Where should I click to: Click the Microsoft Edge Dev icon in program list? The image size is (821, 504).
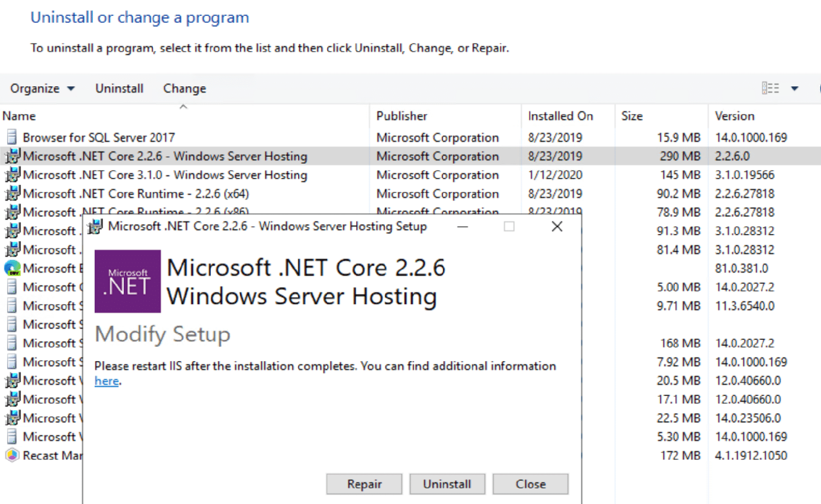point(12,268)
